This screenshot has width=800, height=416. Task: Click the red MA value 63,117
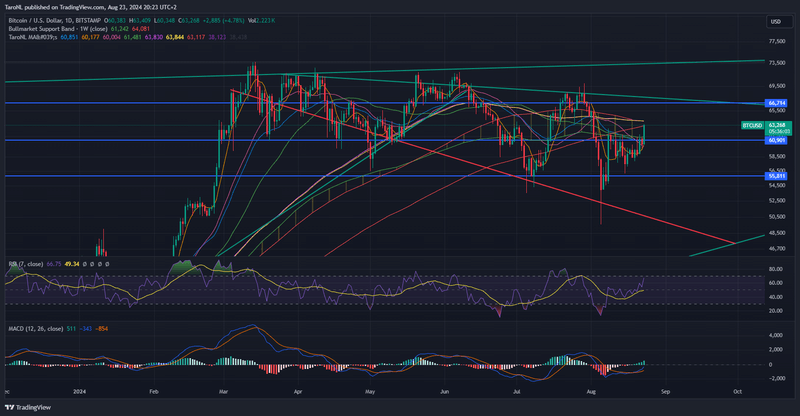click(x=196, y=37)
